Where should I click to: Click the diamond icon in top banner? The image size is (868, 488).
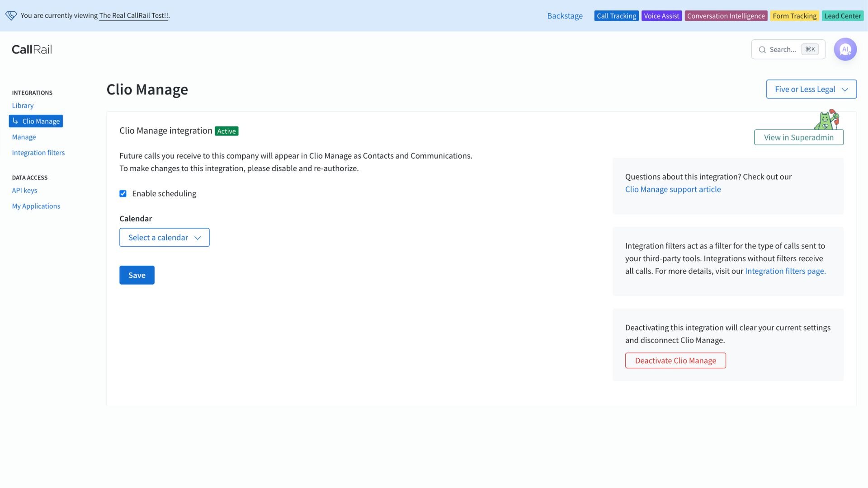(x=11, y=15)
